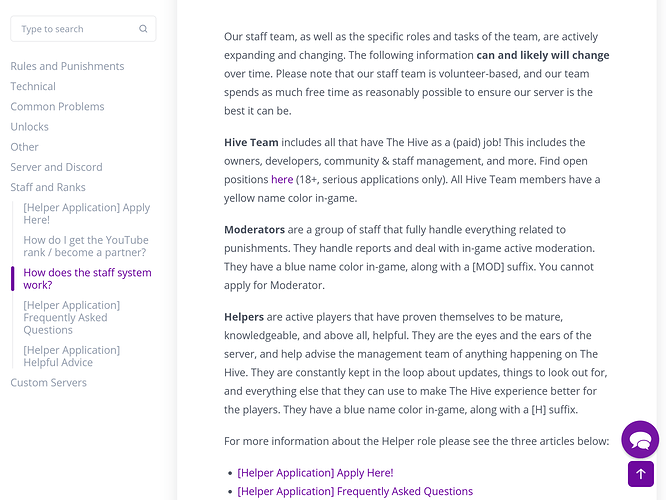Open the Custom Servers category

pos(48,383)
